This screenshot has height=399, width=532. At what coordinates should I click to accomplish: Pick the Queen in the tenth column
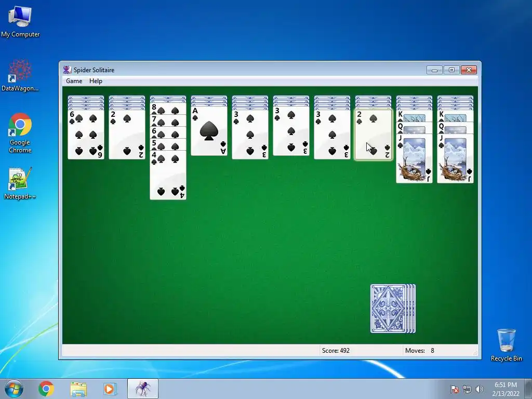pos(455,128)
